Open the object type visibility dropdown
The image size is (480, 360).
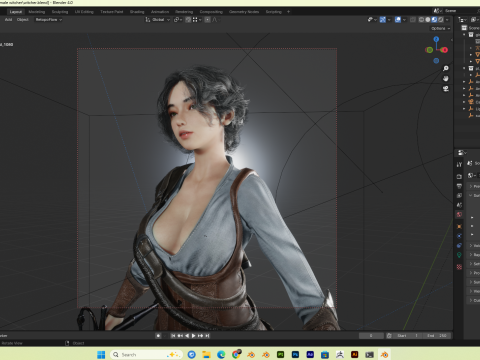point(372,20)
